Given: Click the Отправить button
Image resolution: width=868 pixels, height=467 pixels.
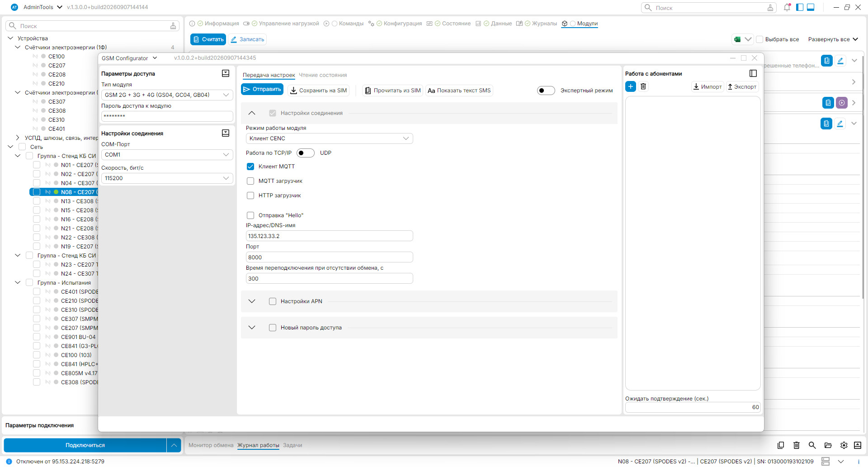Looking at the screenshot, I should click(x=262, y=90).
